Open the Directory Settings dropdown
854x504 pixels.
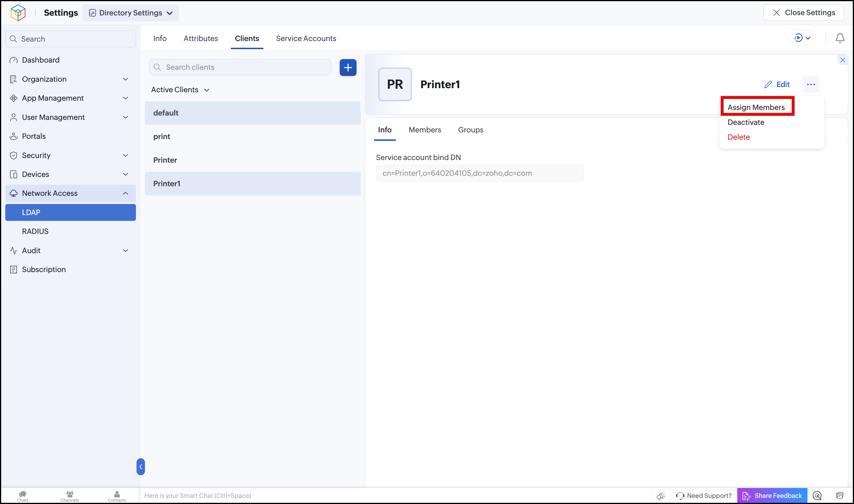click(x=131, y=13)
